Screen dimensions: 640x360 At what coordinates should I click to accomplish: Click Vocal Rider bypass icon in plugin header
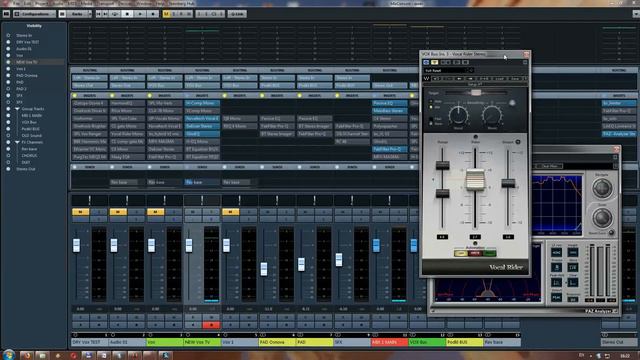[426, 62]
